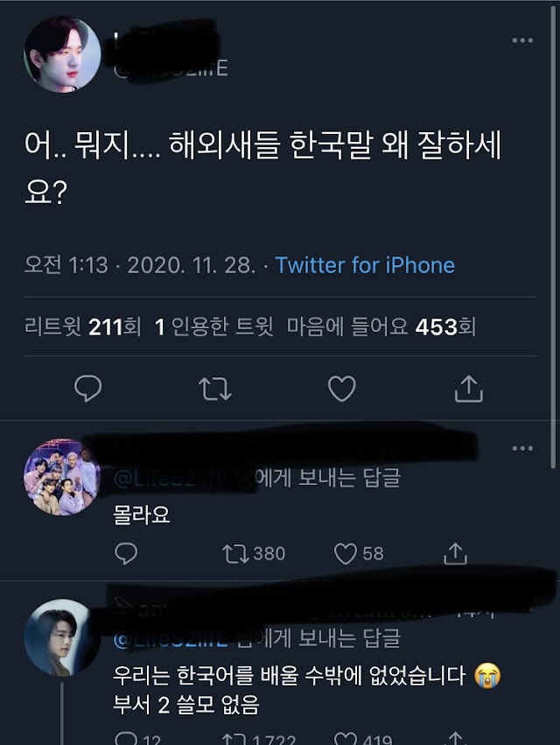Image resolution: width=560 pixels, height=745 pixels.
Task: View the 마음에 들어요 453회 likes list
Action: (x=381, y=327)
